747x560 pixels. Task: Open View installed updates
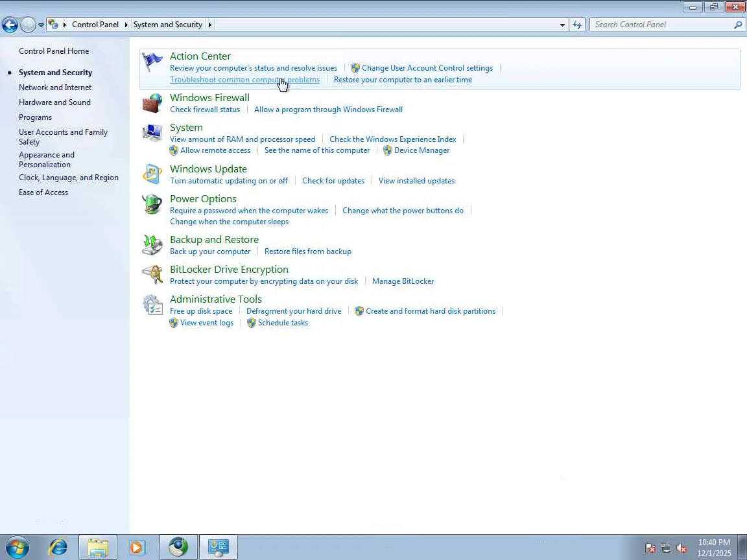click(416, 180)
